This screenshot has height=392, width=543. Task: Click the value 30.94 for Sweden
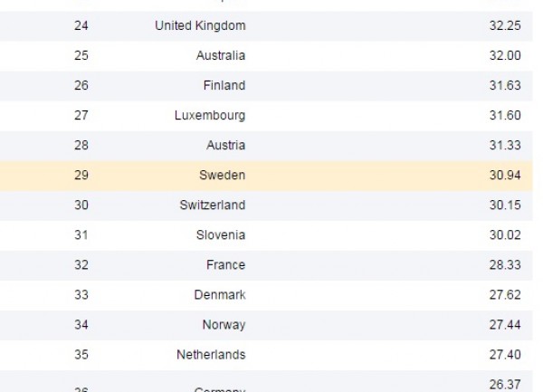505,176
